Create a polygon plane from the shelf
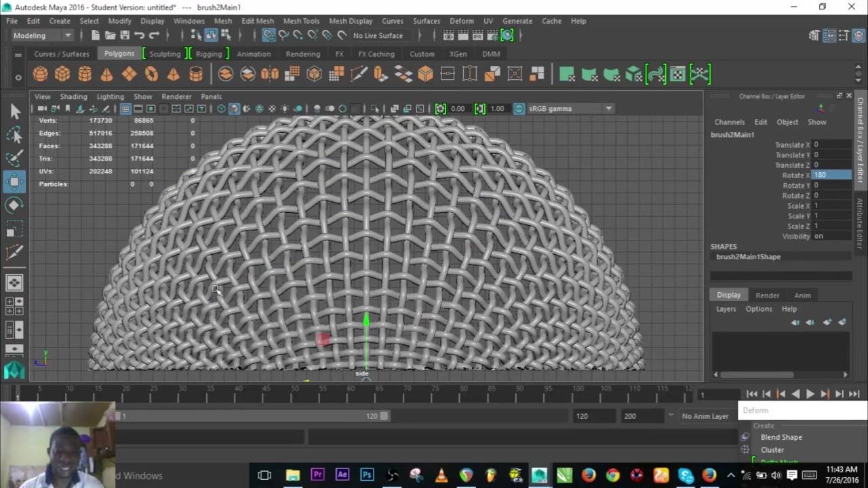The image size is (868, 488). [x=129, y=74]
